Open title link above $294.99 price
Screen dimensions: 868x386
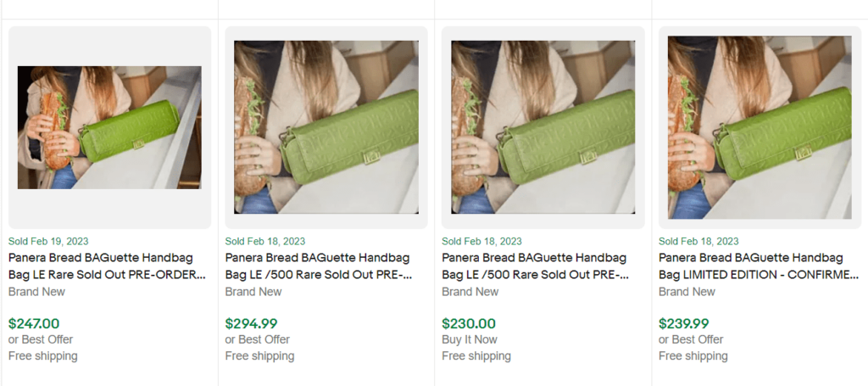pyautogui.click(x=319, y=266)
